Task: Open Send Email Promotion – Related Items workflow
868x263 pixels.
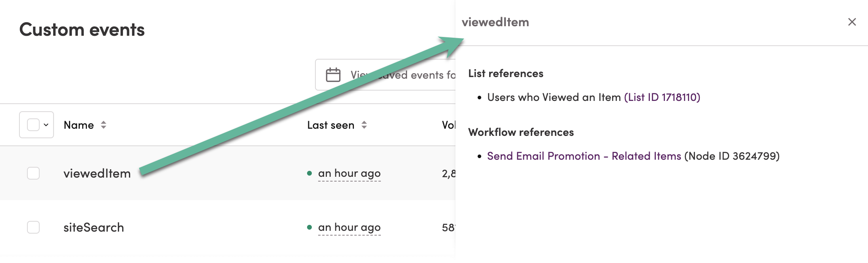Action: click(x=584, y=156)
